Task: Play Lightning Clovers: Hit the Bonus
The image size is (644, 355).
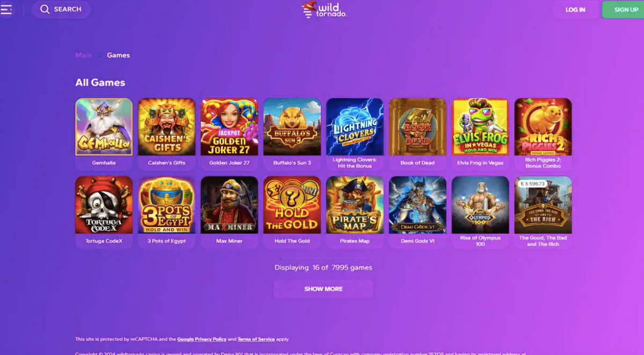Action: click(355, 127)
